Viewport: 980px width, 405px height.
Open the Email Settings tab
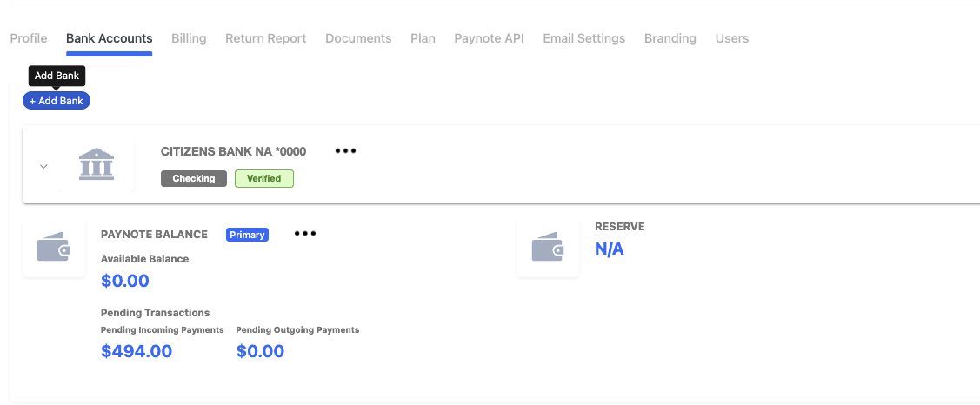583,38
